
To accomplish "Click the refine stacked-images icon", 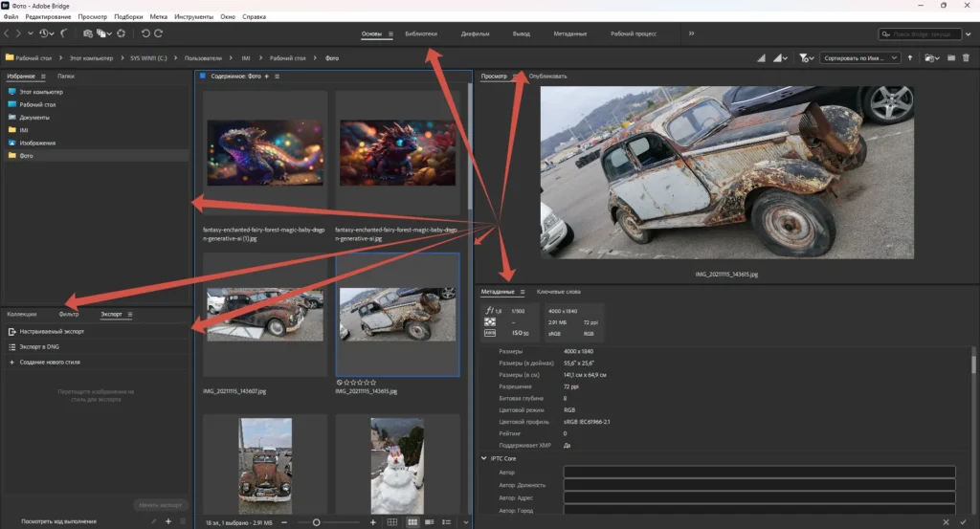I will (x=100, y=33).
